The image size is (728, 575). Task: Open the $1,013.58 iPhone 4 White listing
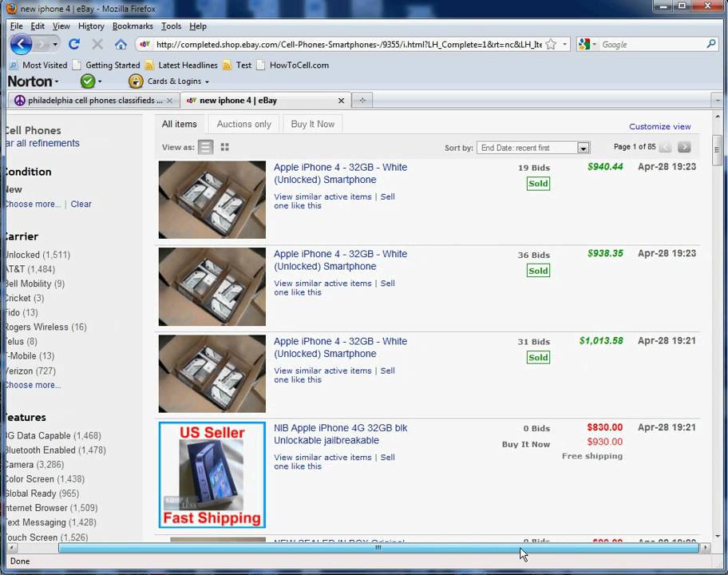[x=340, y=347]
